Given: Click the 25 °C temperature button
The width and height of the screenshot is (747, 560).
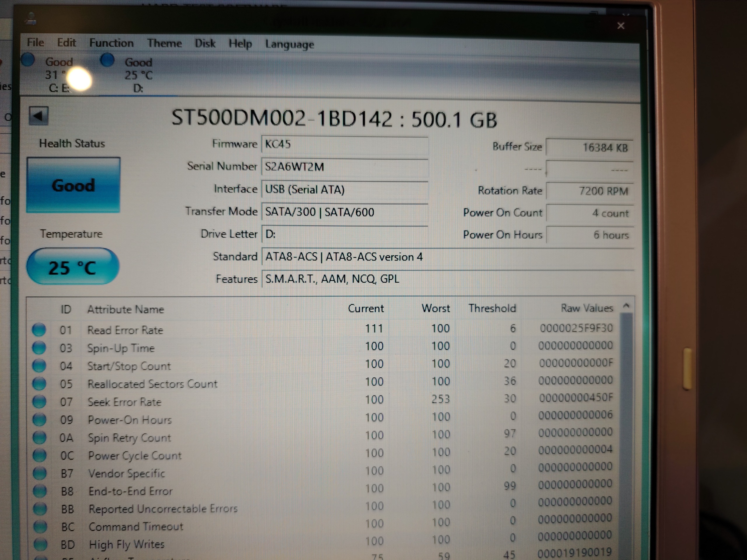Looking at the screenshot, I should tap(73, 267).
